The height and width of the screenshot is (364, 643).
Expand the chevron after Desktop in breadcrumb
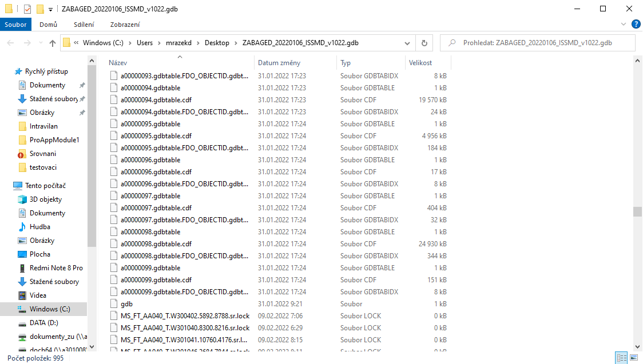click(x=237, y=43)
